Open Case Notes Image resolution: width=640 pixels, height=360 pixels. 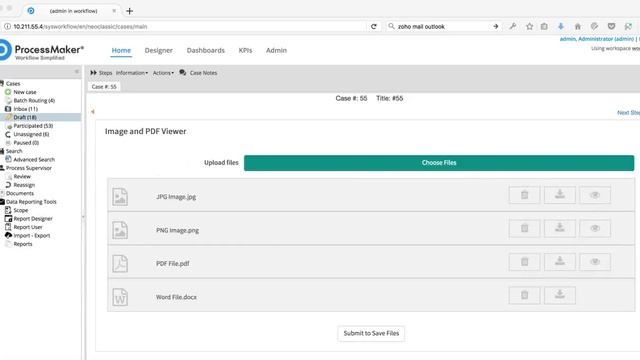[198, 73]
